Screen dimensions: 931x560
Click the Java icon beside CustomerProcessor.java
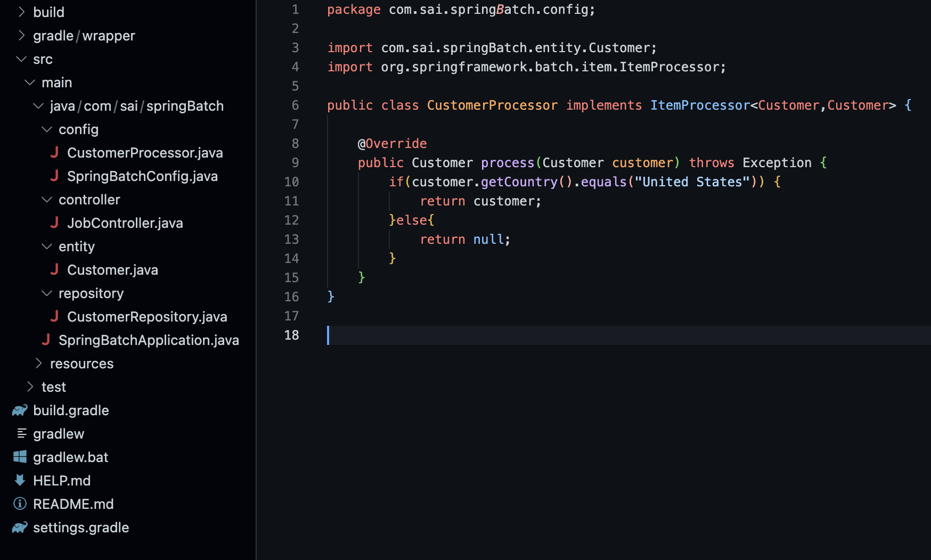coord(55,152)
